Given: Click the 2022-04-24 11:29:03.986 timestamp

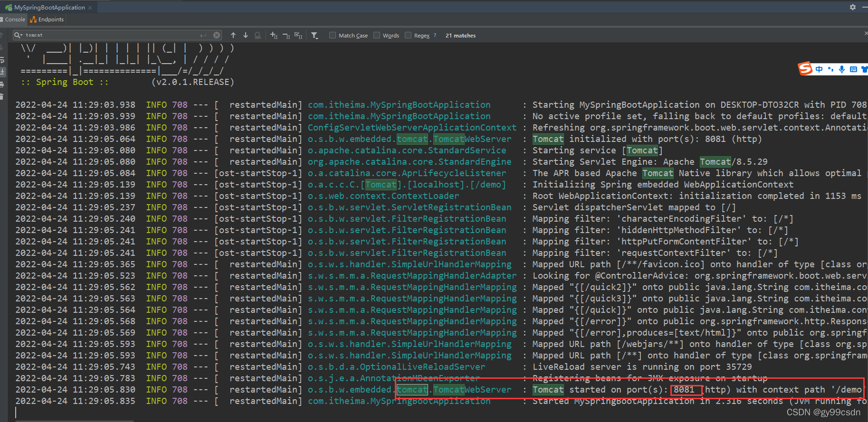Looking at the screenshot, I should (75, 128).
